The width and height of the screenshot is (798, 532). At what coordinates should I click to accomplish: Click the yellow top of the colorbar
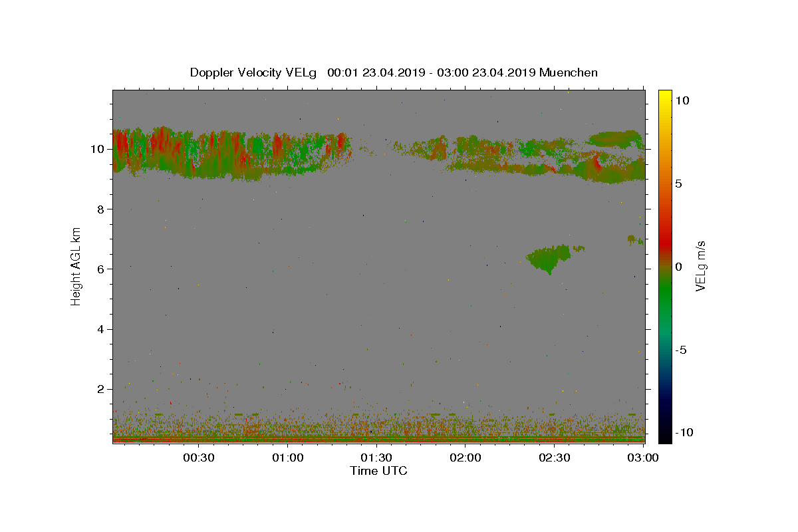click(x=664, y=96)
